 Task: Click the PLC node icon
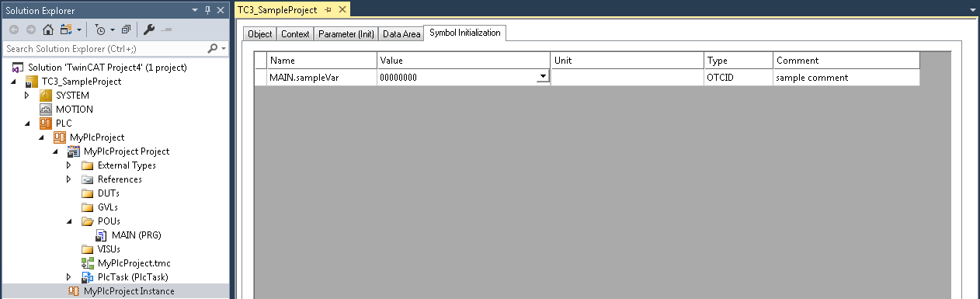(45, 123)
